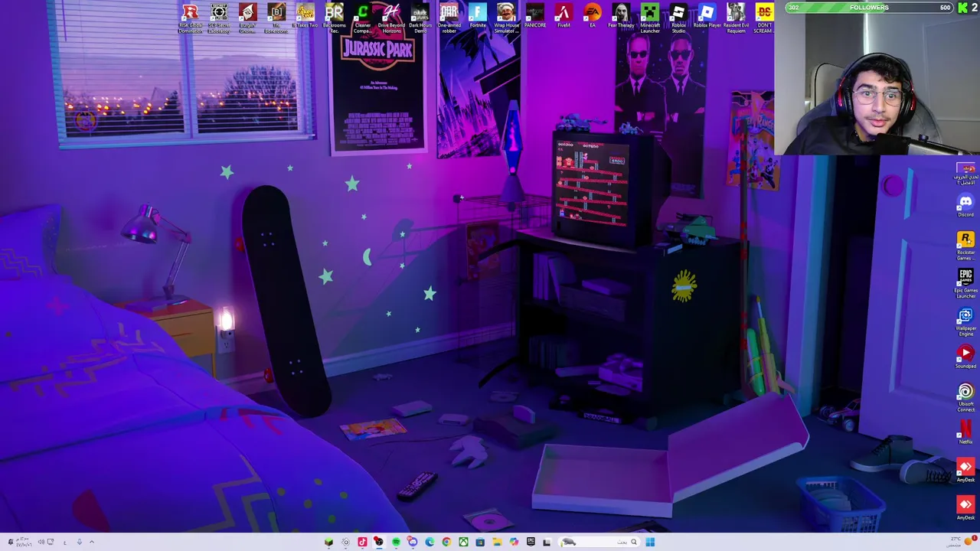
Task: Open File Explorer from the taskbar
Action: [x=497, y=542]
